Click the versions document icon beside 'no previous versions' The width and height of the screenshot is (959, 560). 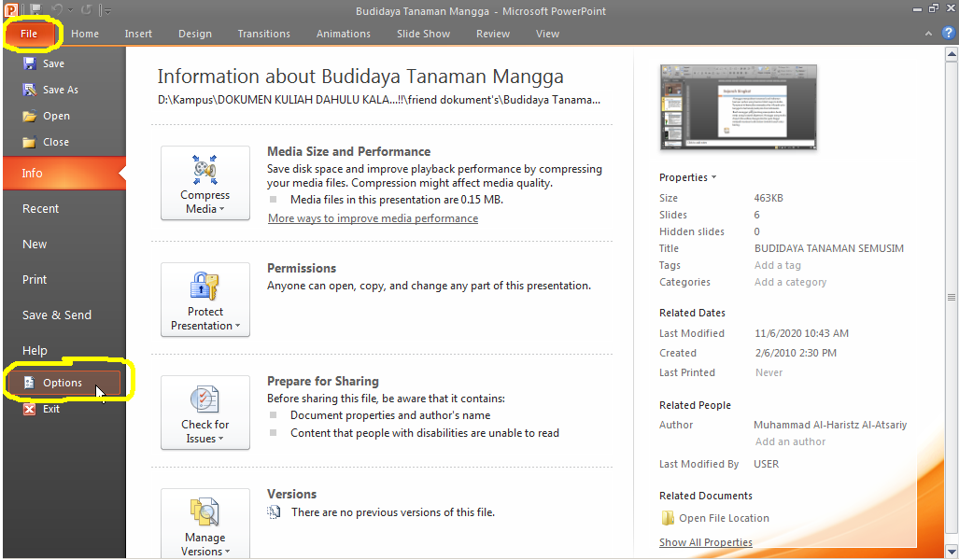pyautogui.click(x=274, y=512)
